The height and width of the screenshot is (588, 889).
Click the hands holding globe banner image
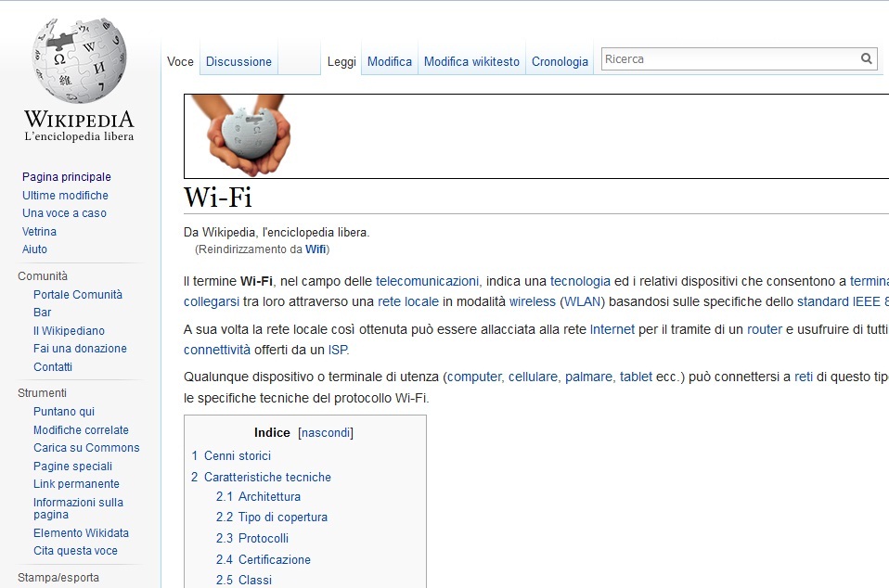[249, 136]
